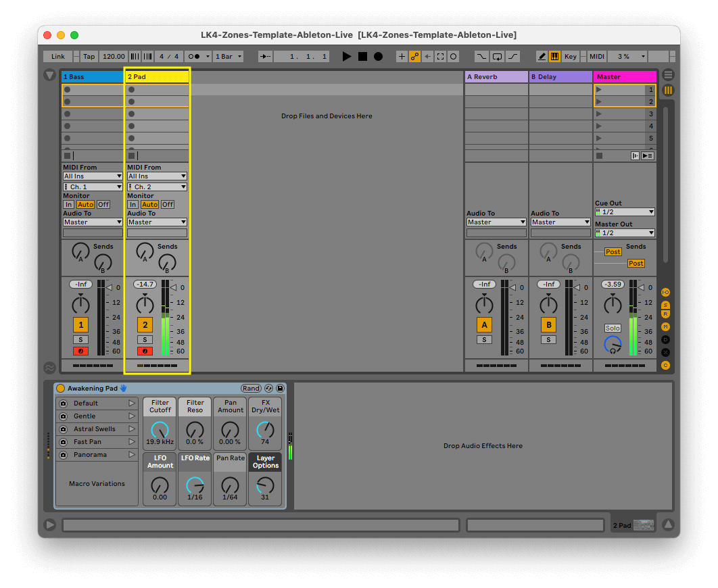
Task: Select the 1 Bass track header
Action: point(92,76)
